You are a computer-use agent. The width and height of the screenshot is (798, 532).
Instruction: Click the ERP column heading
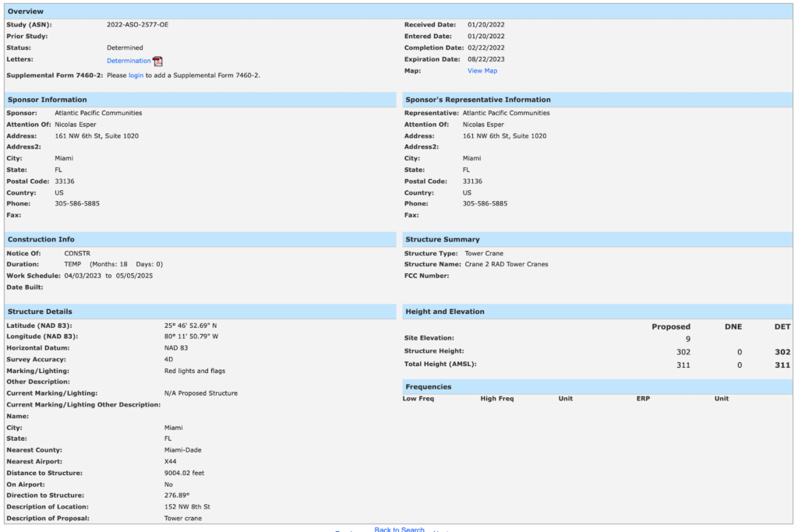[643, 399]
